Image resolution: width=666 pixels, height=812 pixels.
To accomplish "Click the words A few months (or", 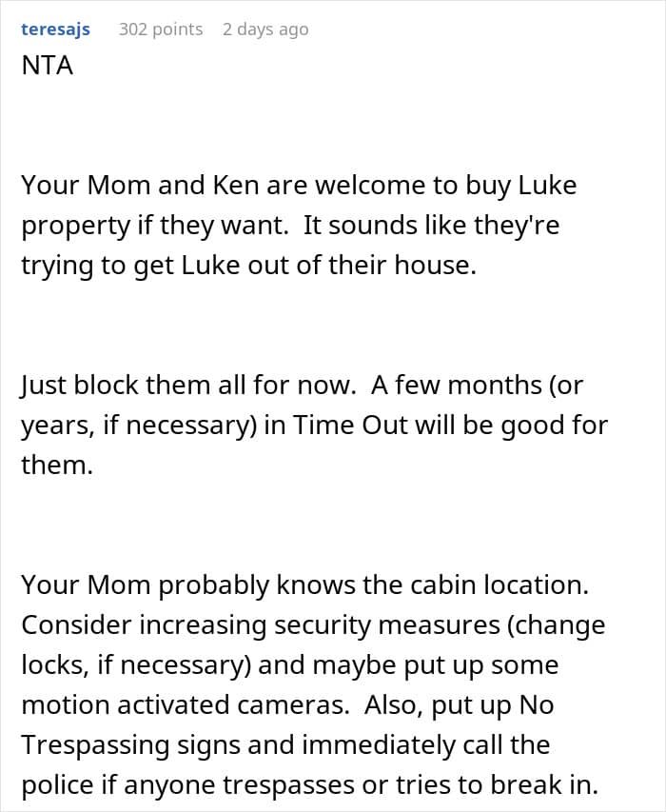I will pos(477,386).
